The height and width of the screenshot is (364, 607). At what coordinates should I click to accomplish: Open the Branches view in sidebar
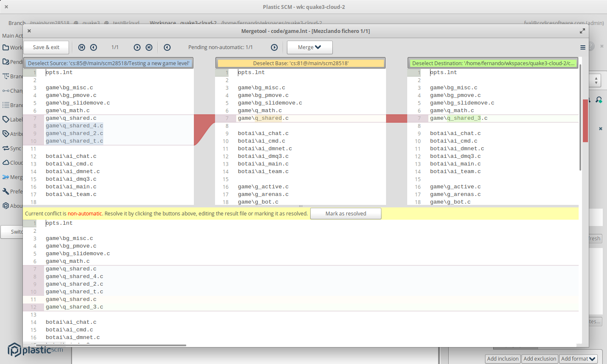[x=6, y=76]
